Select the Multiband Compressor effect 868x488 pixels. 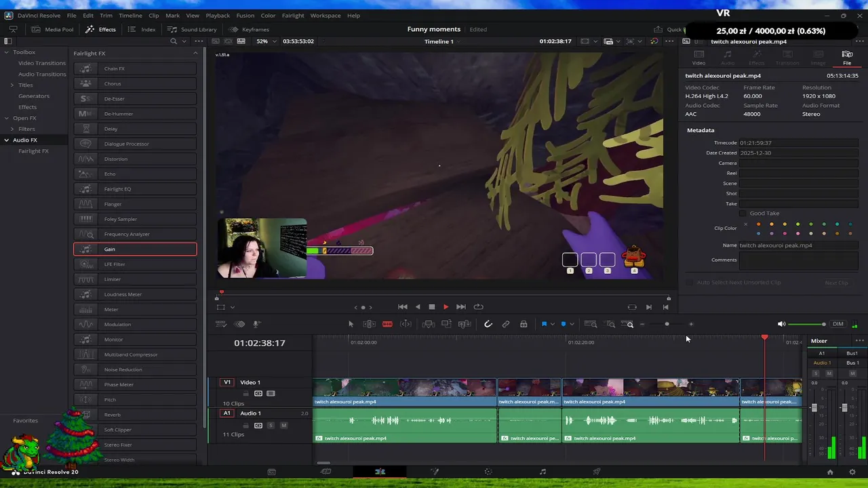(135, 354)
